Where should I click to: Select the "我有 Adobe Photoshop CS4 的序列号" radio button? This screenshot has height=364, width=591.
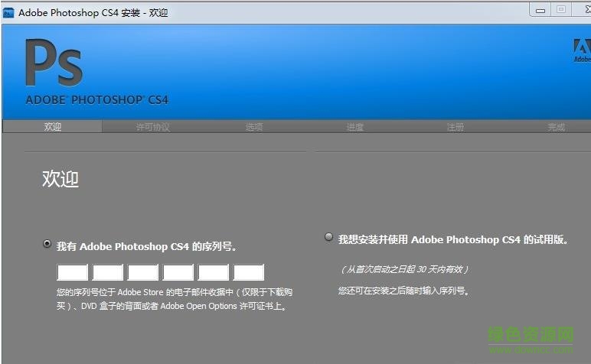pos(47,244)
